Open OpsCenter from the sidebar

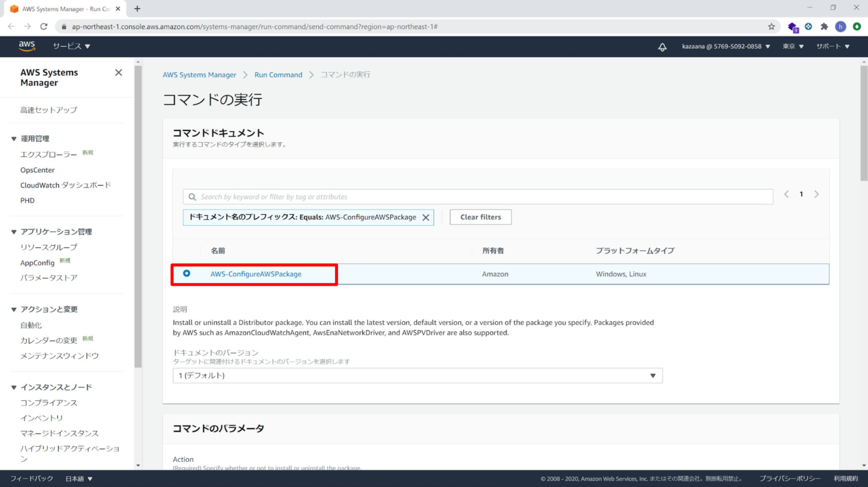(37, 169)
